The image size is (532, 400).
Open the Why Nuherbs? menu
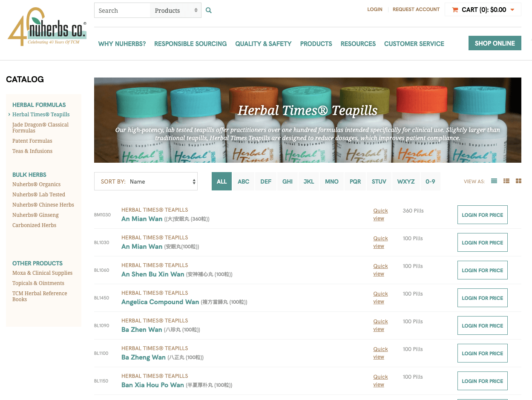pos(122,44)
